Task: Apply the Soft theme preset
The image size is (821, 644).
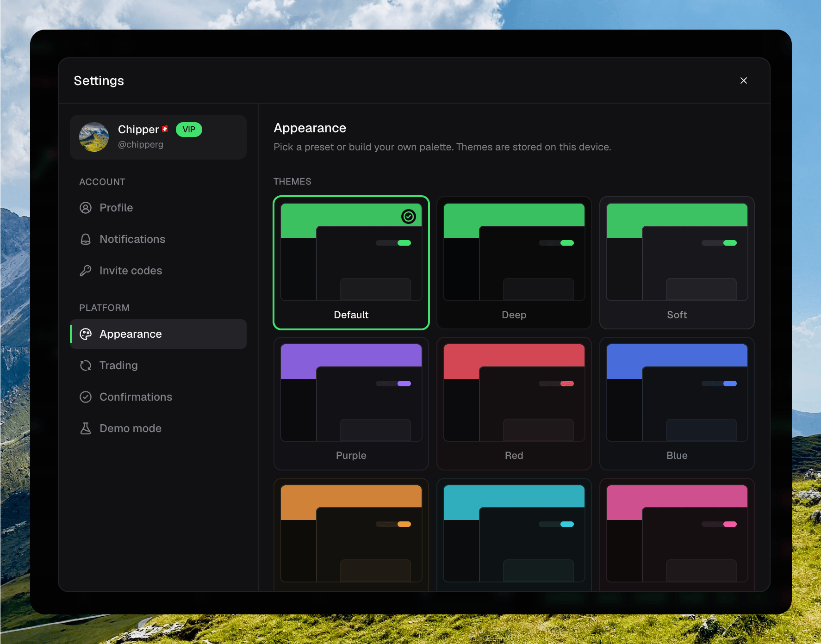Action: point(677,263)
